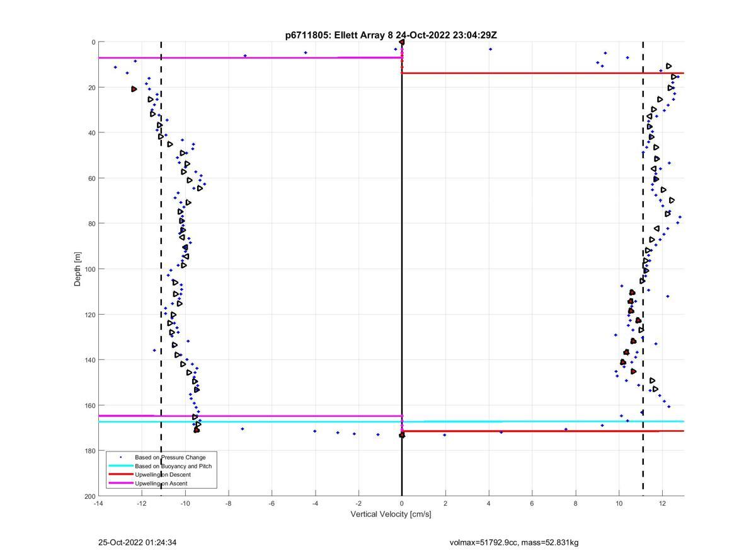Click legend entry 'Based on Pressure Change'
Screen dimensions: 756x558
(170, 457)
